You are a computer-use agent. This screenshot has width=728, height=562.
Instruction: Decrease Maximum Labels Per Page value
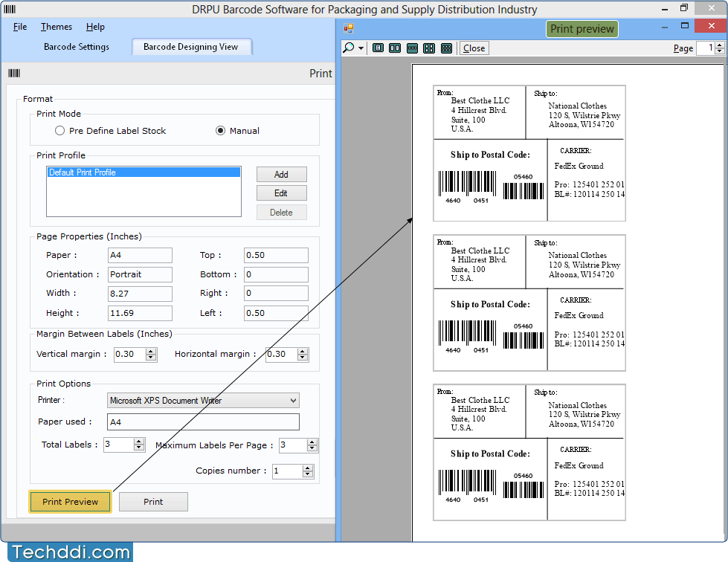click(312, 449)
